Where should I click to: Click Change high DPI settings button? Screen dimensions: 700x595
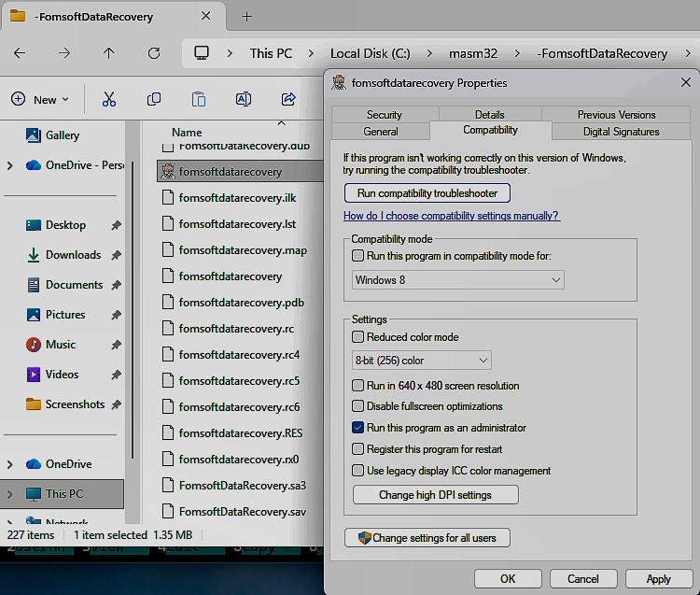click(x=435, y=495)
